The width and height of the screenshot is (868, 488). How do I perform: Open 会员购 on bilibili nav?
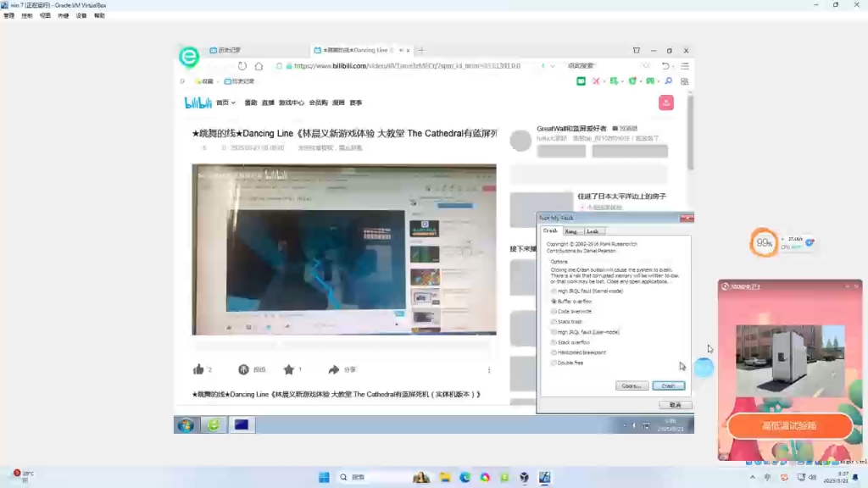click(319, 103)
